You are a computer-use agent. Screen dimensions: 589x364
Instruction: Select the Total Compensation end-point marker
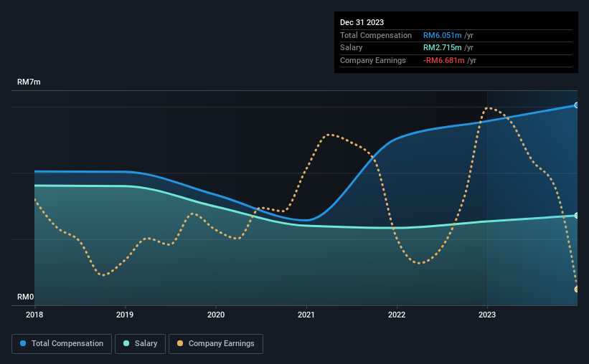pos(577,105)
